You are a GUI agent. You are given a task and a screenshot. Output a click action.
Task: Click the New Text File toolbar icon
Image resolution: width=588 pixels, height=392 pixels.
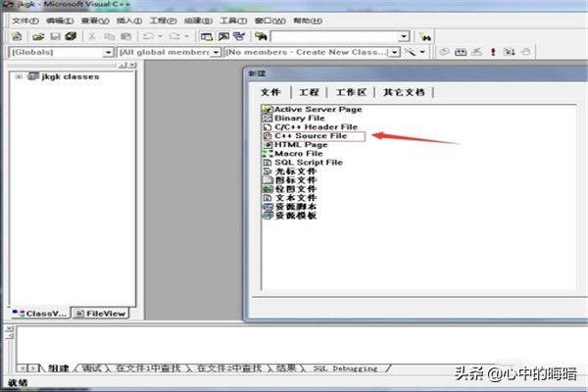tap(17, 36)
